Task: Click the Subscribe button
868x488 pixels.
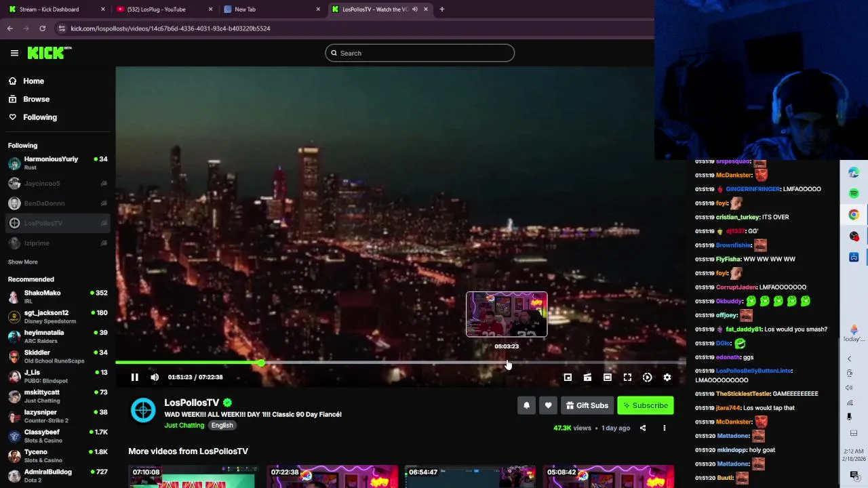Action: point(646,405)
